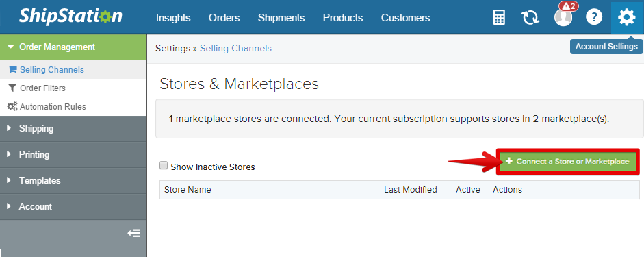Collapse the sidebar with the arrow icon
Viewport: 644px width, 257px height.
pos(134,233)
